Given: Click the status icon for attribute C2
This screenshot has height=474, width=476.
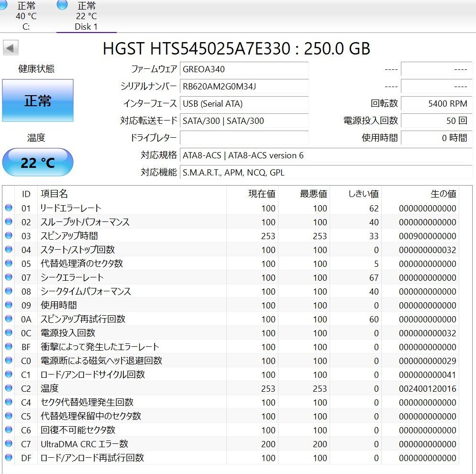Looking at the screenshot, I should (9, 388).
